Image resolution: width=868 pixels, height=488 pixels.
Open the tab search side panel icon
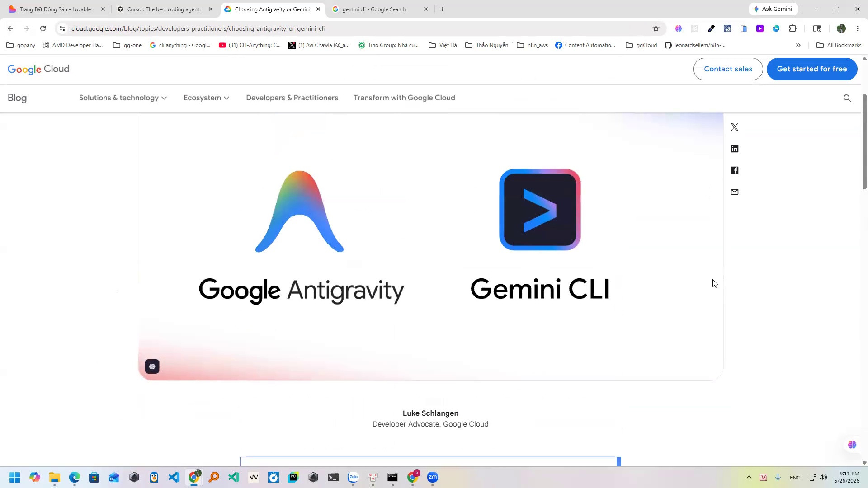click(817, 28)
